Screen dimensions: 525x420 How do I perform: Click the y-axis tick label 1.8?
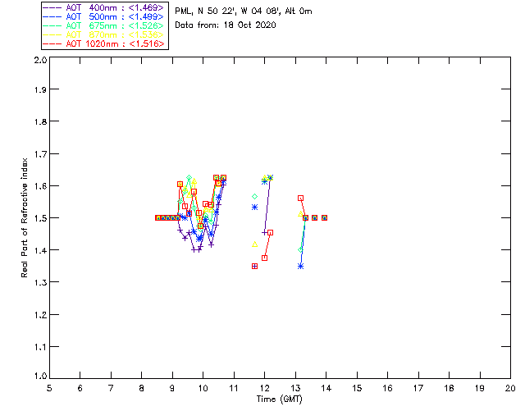(x=40, y=121)
